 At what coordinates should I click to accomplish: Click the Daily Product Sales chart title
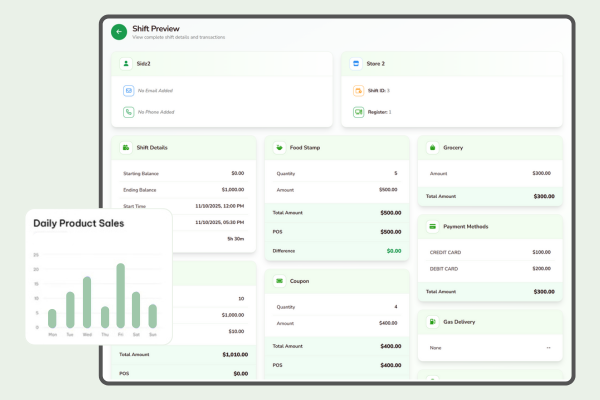click(x=78, y=223)
